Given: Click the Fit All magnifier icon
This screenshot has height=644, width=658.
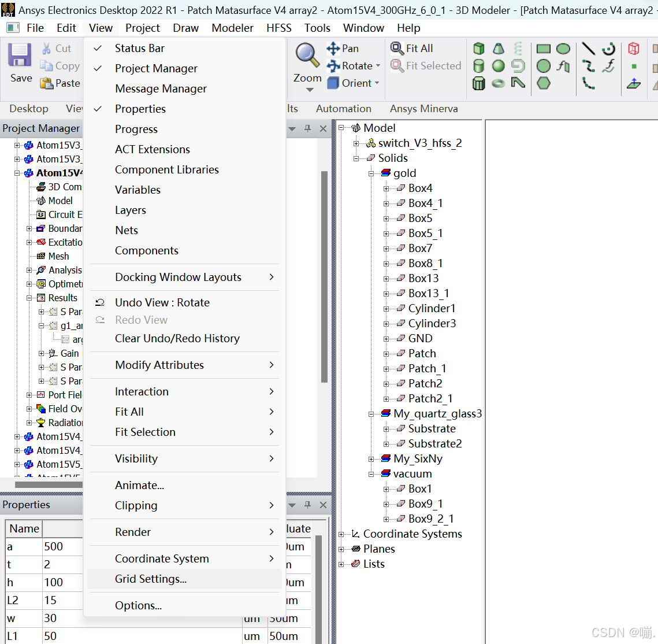Looking at the screenshot, I should pyautogui.click(x=396, y=49).
